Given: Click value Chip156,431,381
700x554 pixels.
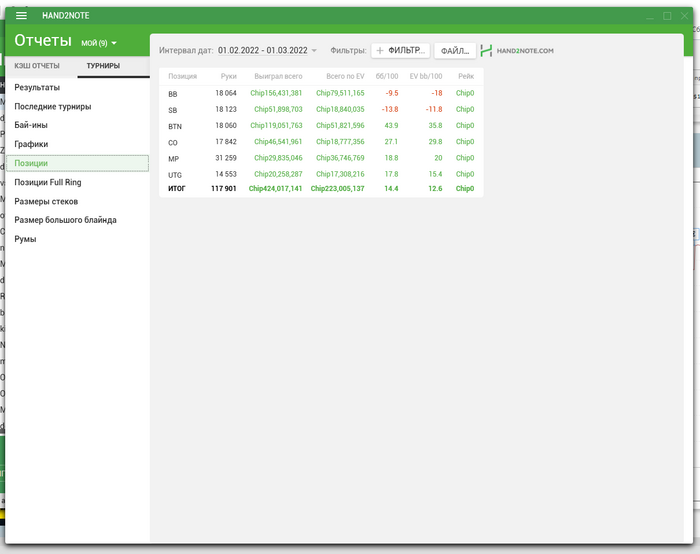Looking at the screenshot, I should pyautogui.click(x=276, y=93).
